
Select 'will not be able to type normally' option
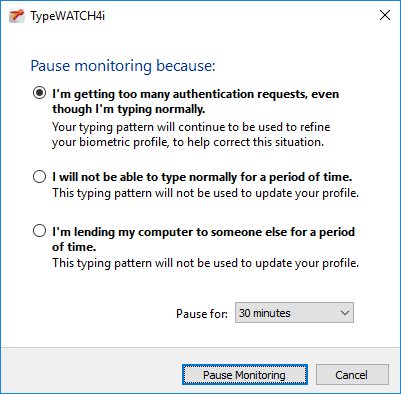[x=39, y=176]
